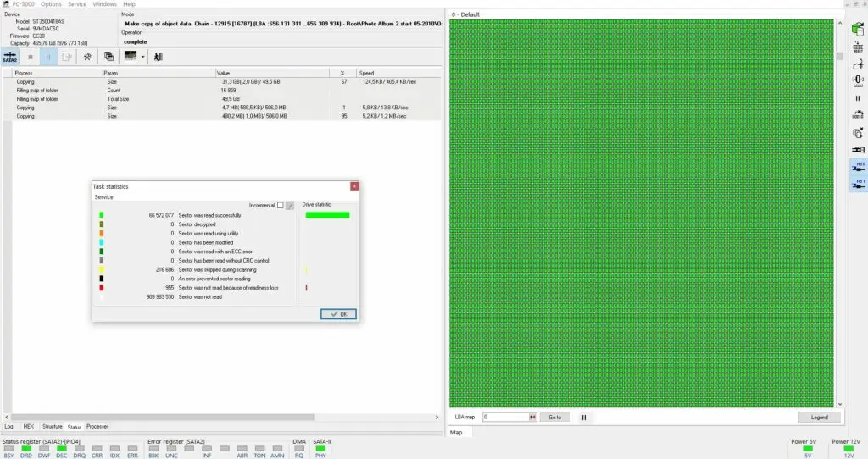This screenshot has width=868, height=459.
Task: Open the Legend button
Action: [x=820, y=417]
